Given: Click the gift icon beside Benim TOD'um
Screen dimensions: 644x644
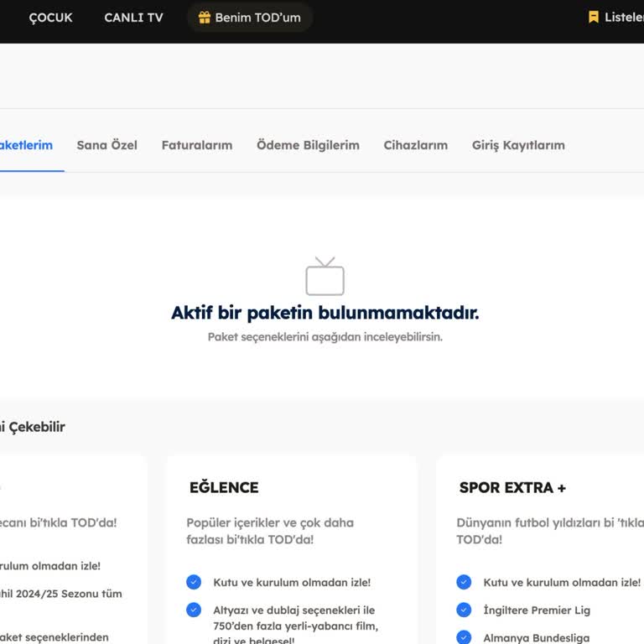Looking at the screenshot, I should (x=204, y=18).
